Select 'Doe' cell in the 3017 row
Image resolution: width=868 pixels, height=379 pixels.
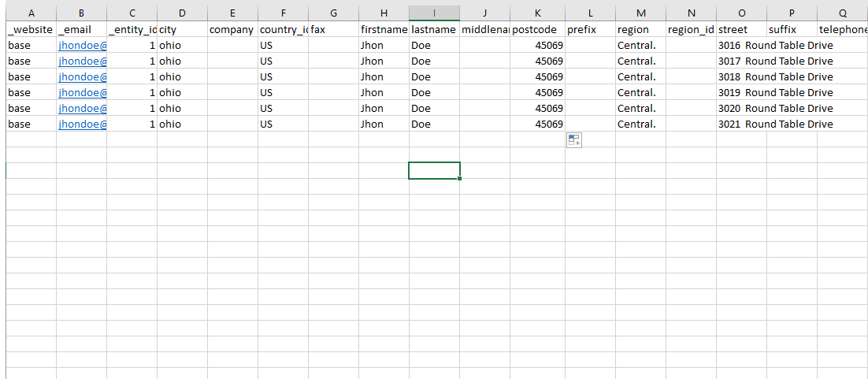[x=434, y=61]
